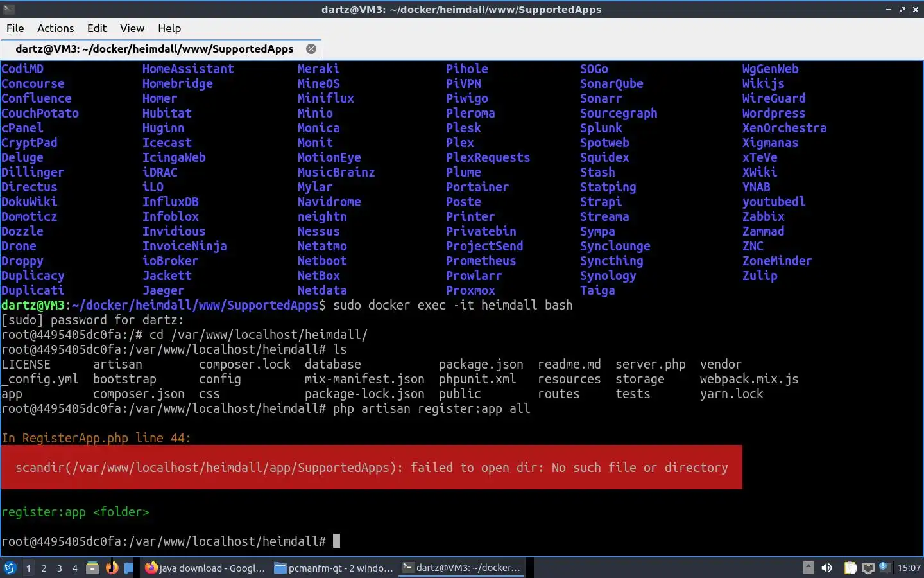Image resolution: width=924 pixels, height=578 pixels.
Task: Open the Help menu
Action: (x=169, y=28)
